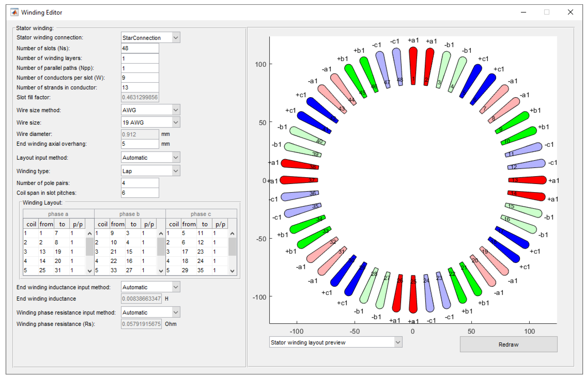This screenshot has width=588, height=379.
Task: Click the Number of slots field
Action: [x=140, y=48]
